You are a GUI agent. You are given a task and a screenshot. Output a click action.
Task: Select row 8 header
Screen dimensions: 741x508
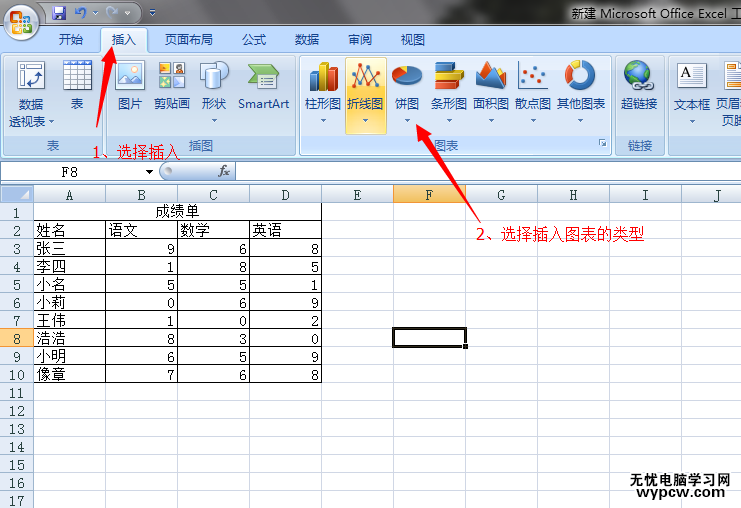click(17, 338)
